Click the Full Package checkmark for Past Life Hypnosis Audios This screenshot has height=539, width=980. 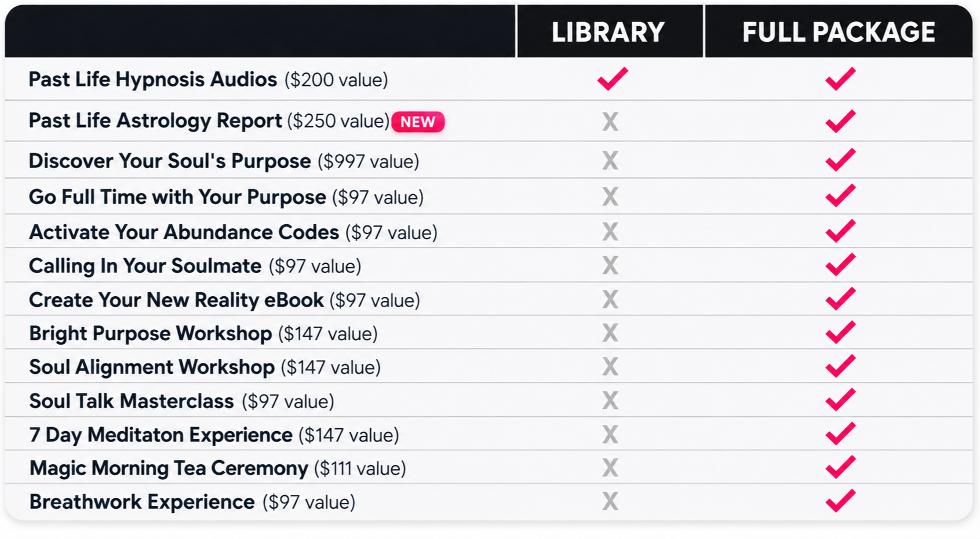(x=840, y=79)
